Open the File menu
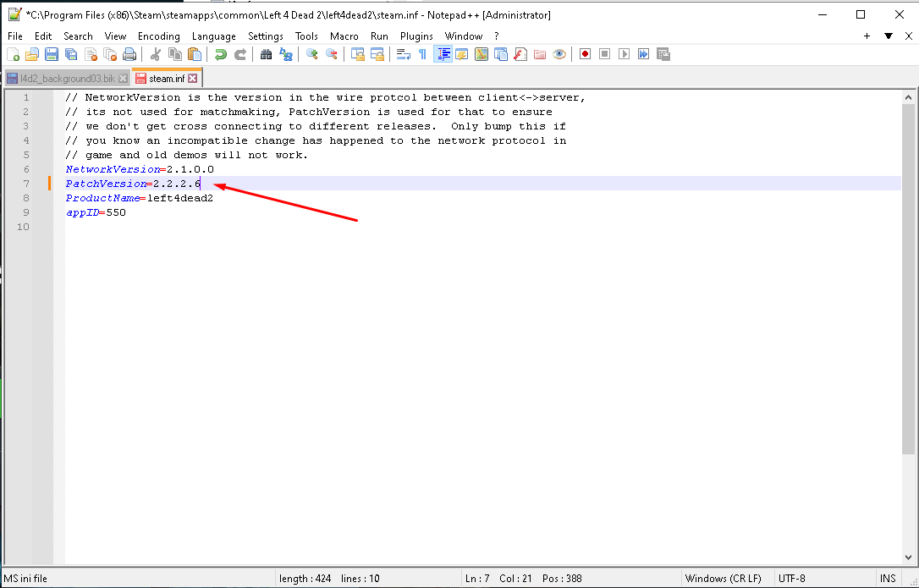The width and height of the screenshot is (919, 588). click(x=15, y=36)
